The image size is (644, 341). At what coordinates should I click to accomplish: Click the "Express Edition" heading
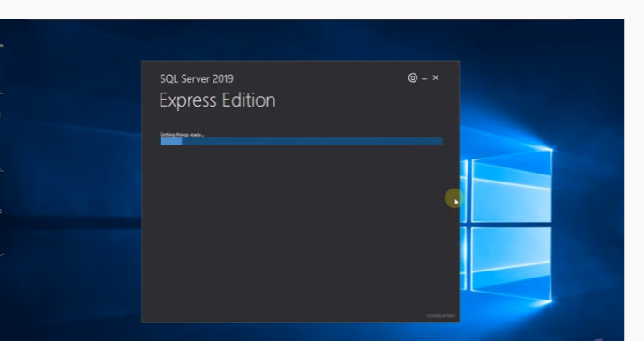click(217, 100)
